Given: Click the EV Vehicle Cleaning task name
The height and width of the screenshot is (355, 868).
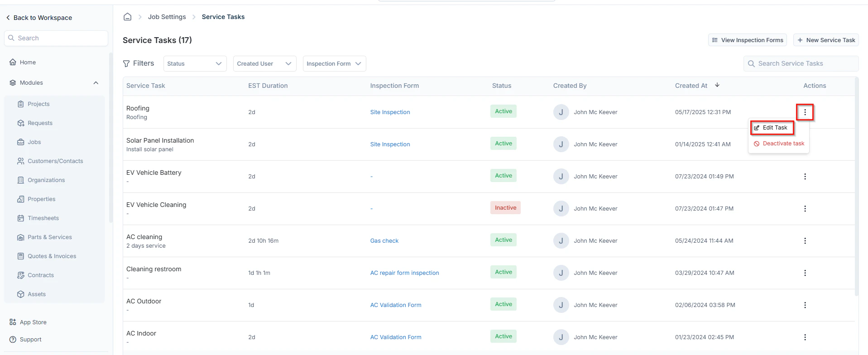Looking at the screenshot, I should pyautogui.click(x=156, y=205).
